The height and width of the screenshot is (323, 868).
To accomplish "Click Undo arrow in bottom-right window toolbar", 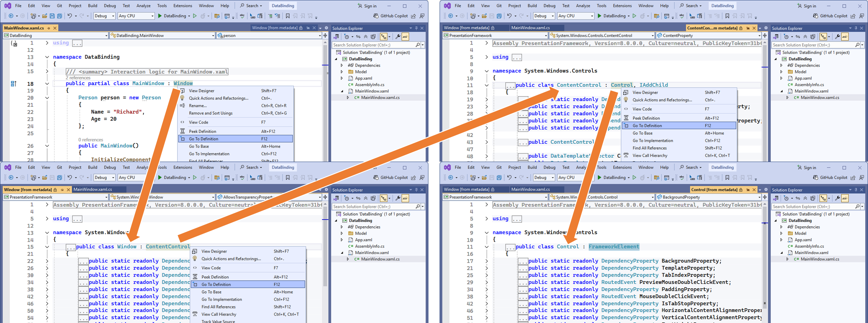I will tap(509, 177).
